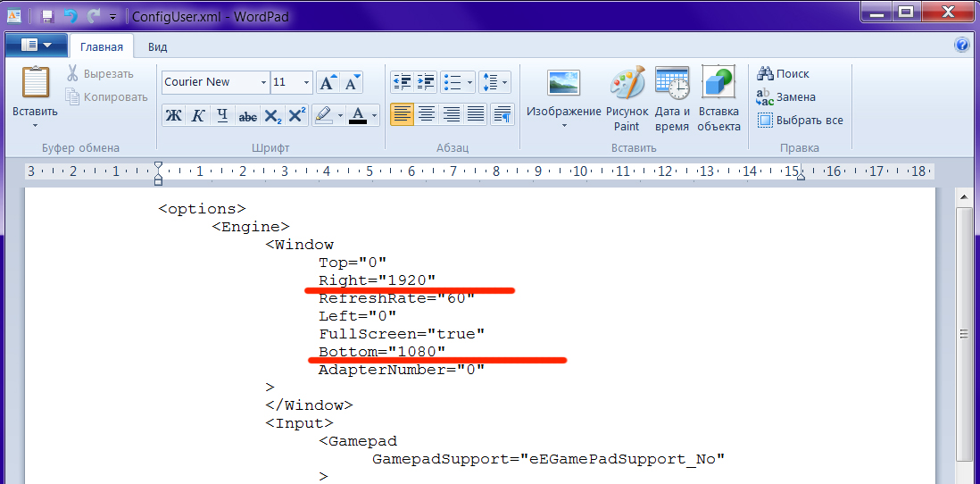Open the line spacing dropdown
This screenshot has width=980, height=484.
tap(495, 82)
